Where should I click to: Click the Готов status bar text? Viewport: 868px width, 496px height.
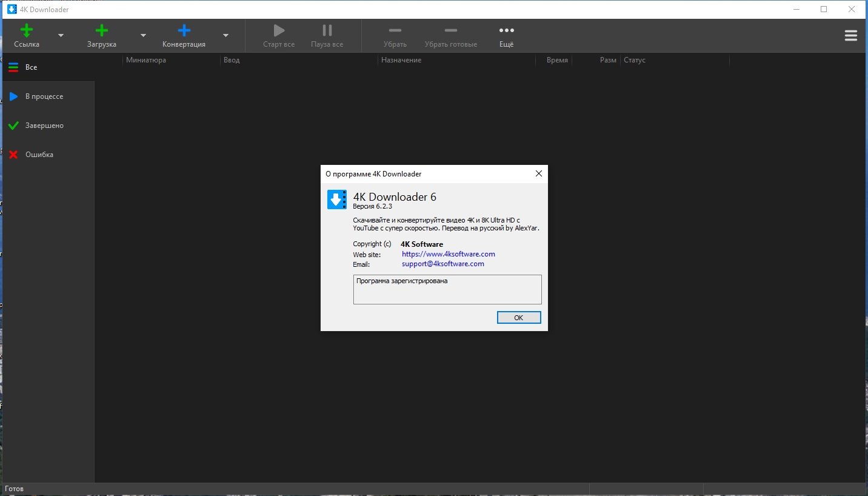click(x=14, y=489)
